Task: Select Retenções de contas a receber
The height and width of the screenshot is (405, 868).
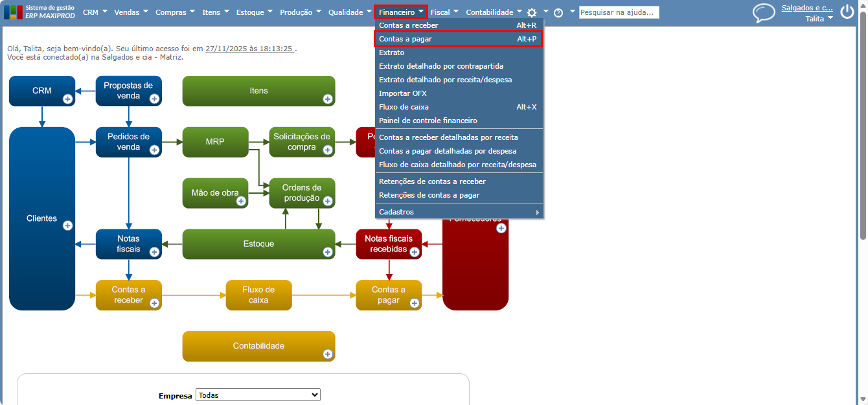Action: coord(459,181)
